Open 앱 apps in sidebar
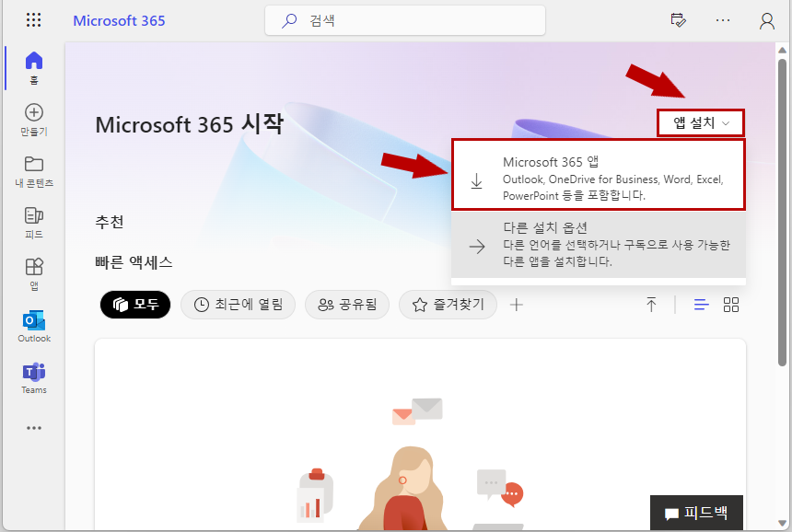The image size is (792, 532). pyautogui.click(x=34, y=274)
